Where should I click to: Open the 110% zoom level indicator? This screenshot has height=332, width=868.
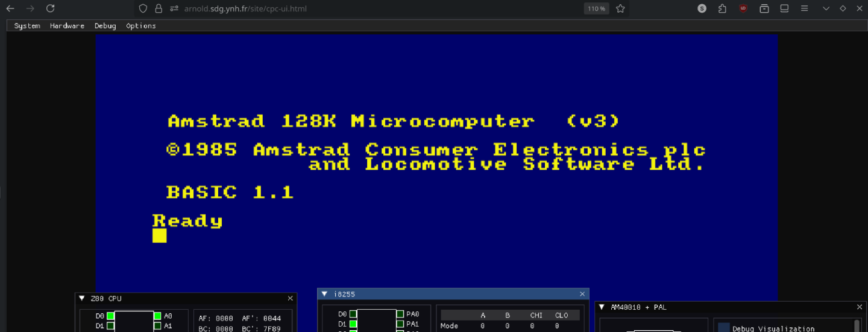(596, 8)
